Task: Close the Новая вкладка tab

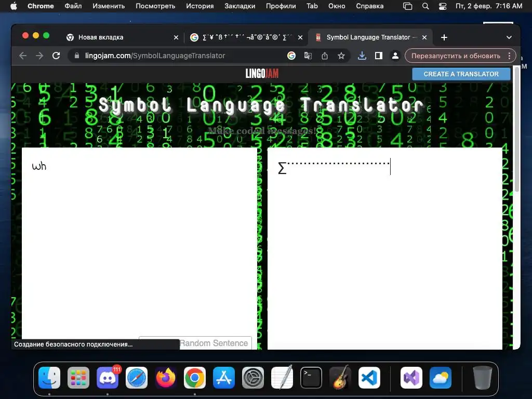Action: point(176,37)
